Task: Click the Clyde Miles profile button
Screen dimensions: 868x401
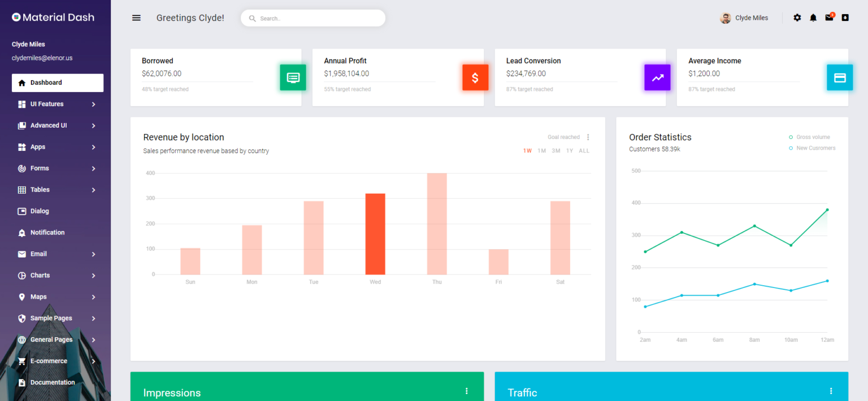Action: (744, 18)
